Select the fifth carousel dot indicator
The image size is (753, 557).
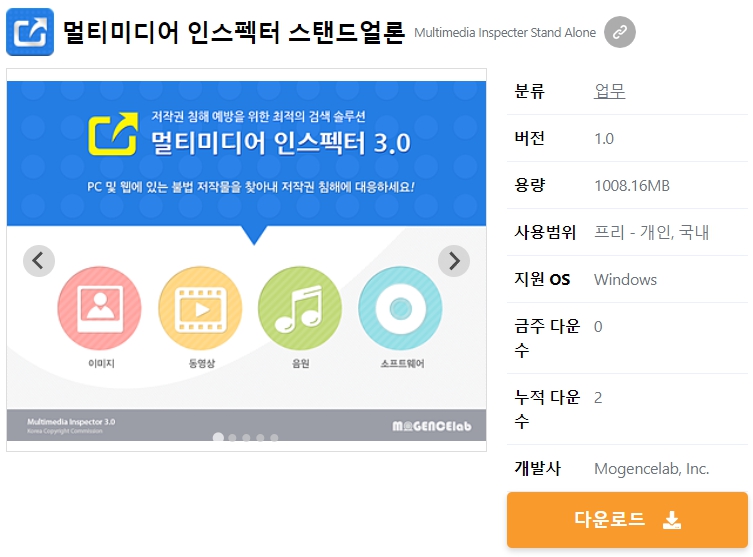tap(274, 438)
